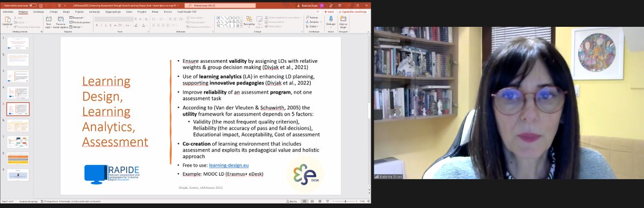Select slide 4 thumbnail
644x208 pixels.
point(18,92)
